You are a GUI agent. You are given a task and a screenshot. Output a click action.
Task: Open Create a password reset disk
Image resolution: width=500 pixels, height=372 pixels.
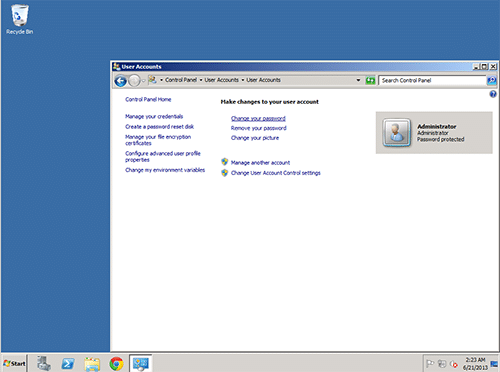click(159, 127)
